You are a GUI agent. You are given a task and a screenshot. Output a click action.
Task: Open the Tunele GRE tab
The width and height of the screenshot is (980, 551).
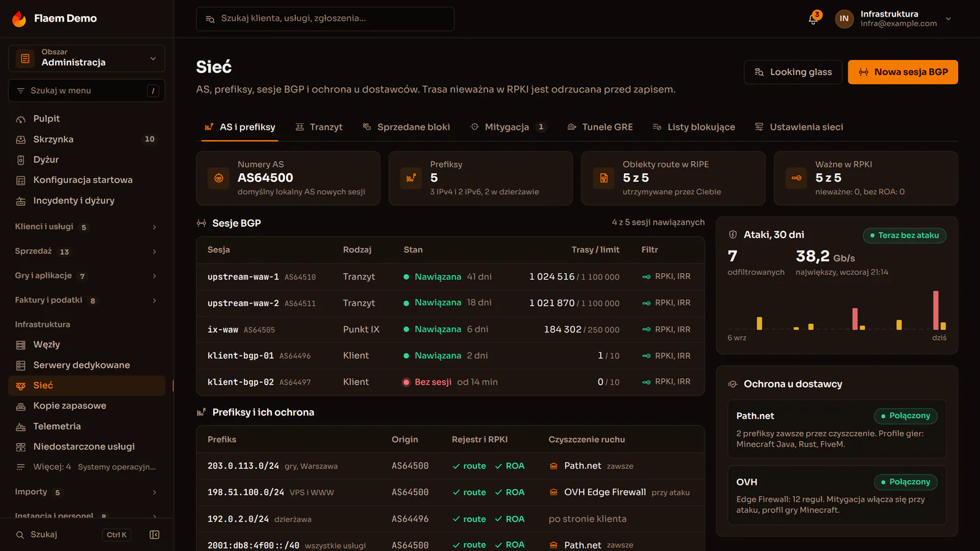600,127
